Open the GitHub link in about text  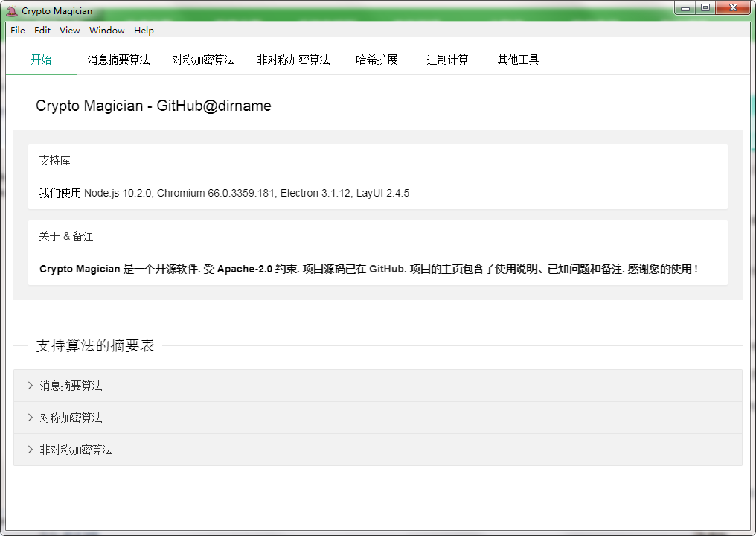tap(387, 269)
